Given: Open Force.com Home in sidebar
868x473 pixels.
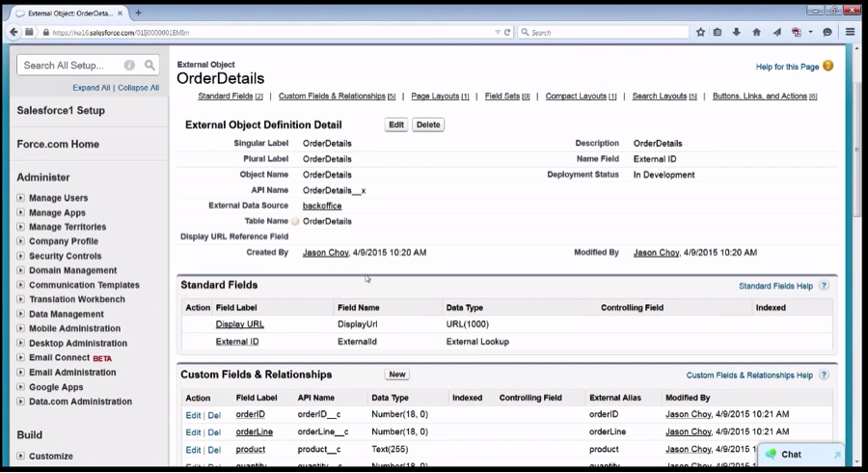Looking at the screenshot, I should click(58, 144).
